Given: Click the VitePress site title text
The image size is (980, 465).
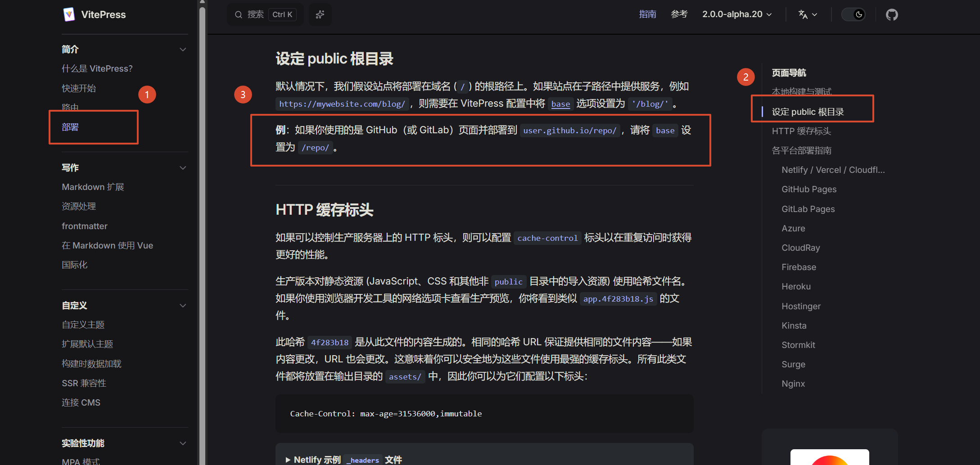Looking at the screenshot, I should (104, 14).
